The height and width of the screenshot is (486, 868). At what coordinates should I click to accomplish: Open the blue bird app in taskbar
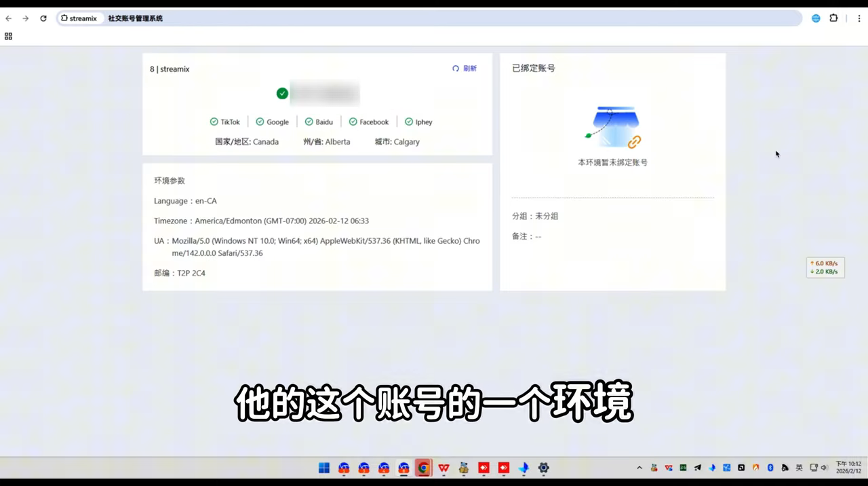524,468
